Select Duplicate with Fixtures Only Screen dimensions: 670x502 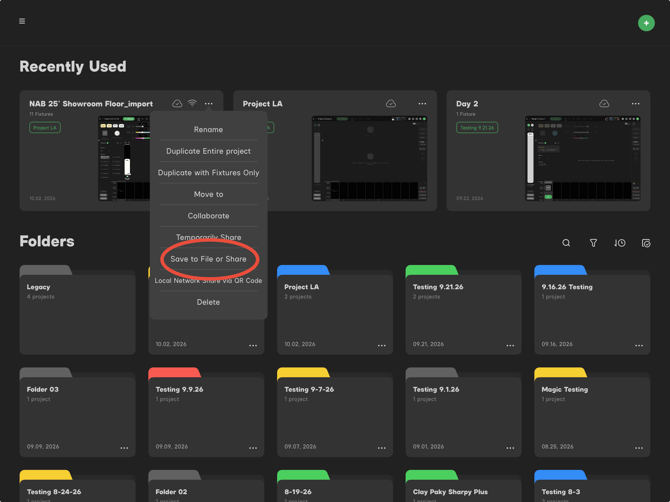[x=208, y=173]
